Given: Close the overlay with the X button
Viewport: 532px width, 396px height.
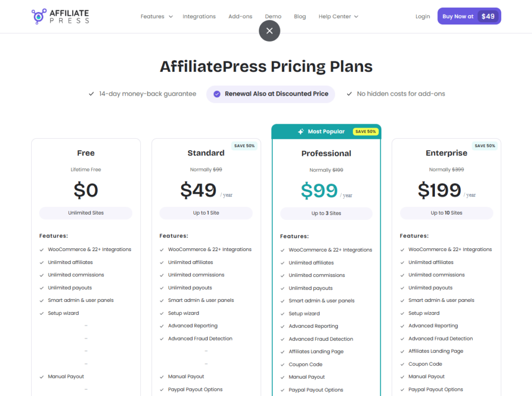Looking at the screenshot, I should coord(269,31).
